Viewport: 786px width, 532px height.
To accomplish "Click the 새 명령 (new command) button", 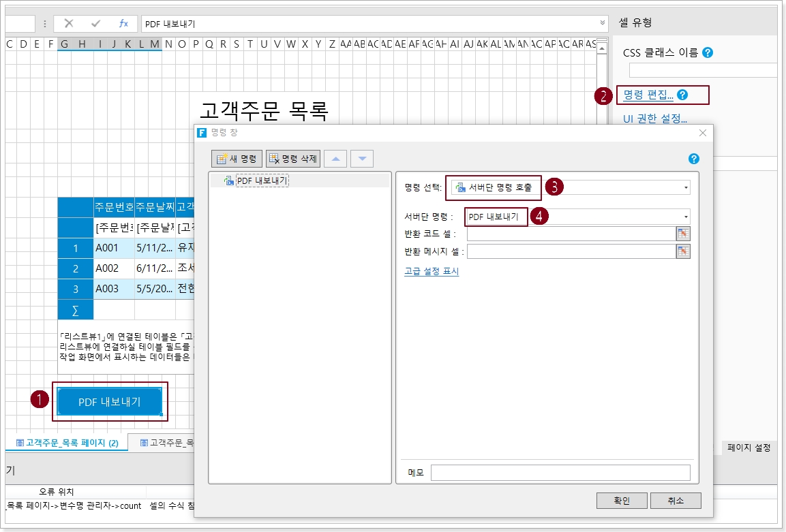I will pos(236,159).
